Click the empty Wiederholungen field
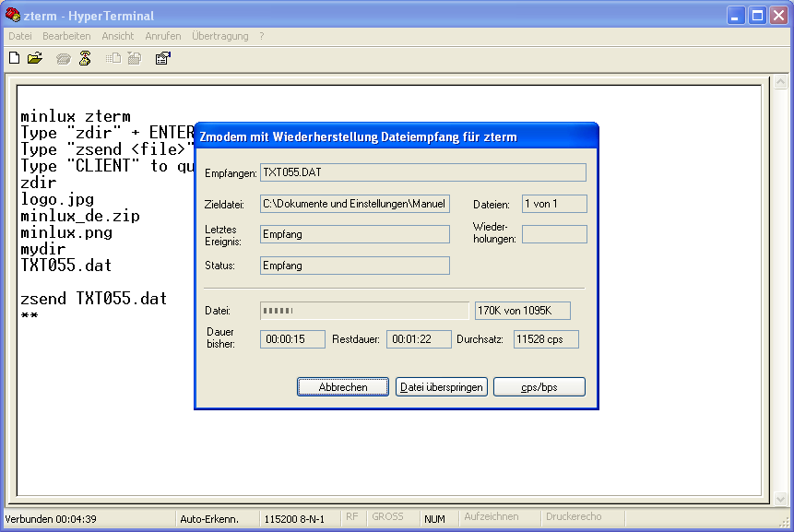Screen dimensions: 794x532 tap(554, 234)
